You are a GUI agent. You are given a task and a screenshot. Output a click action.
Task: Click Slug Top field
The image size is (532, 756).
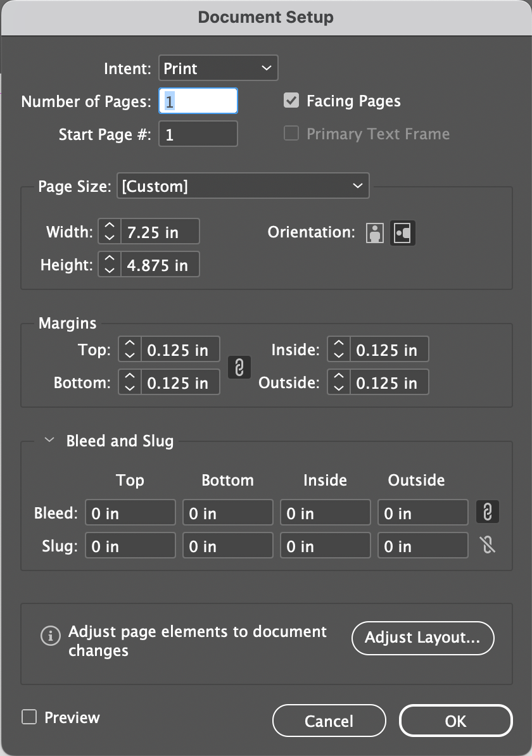click(130, 545)
